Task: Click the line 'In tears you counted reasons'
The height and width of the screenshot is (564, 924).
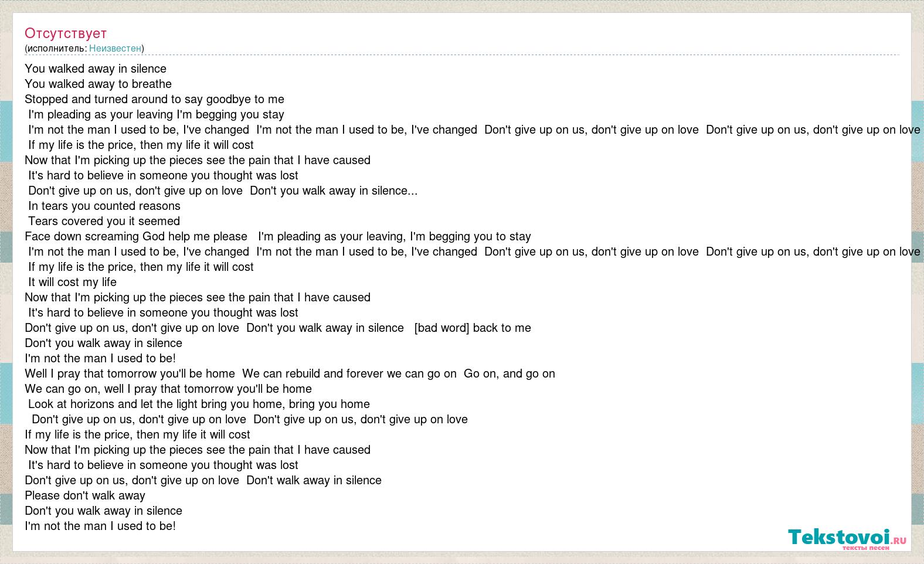Action: coord(104,206)
